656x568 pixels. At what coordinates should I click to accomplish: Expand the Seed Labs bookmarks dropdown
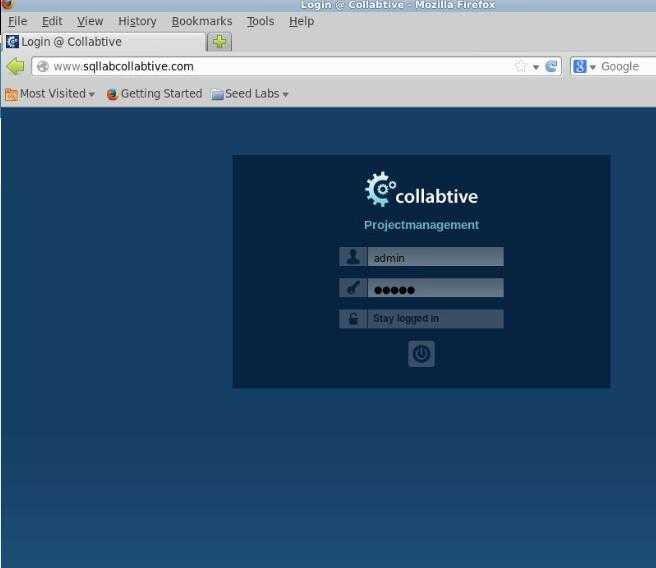pyautogui.click(x=285, y=95)
